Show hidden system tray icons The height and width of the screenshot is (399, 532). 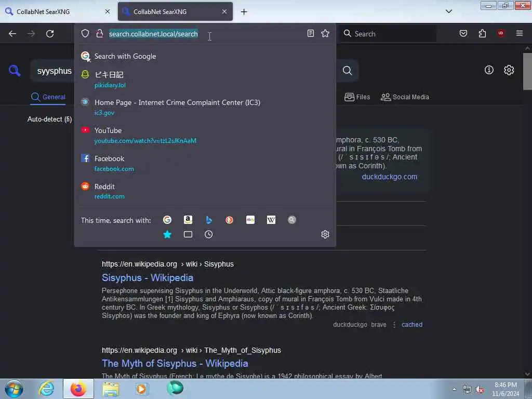tap(454, 390)
